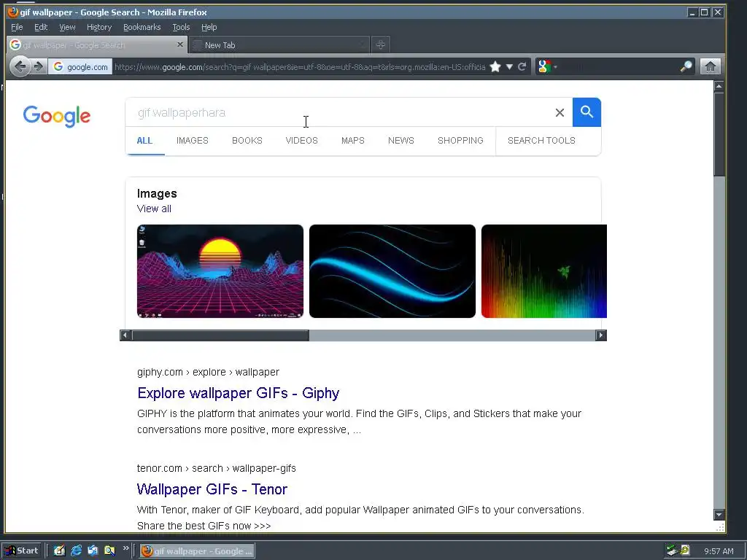Open the File menu
The height and width of the screenshot is (560, 747).
click(17, 27)
